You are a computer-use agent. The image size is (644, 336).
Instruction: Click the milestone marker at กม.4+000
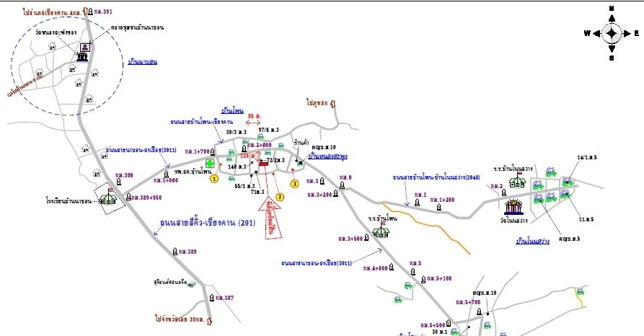[391, 268]
